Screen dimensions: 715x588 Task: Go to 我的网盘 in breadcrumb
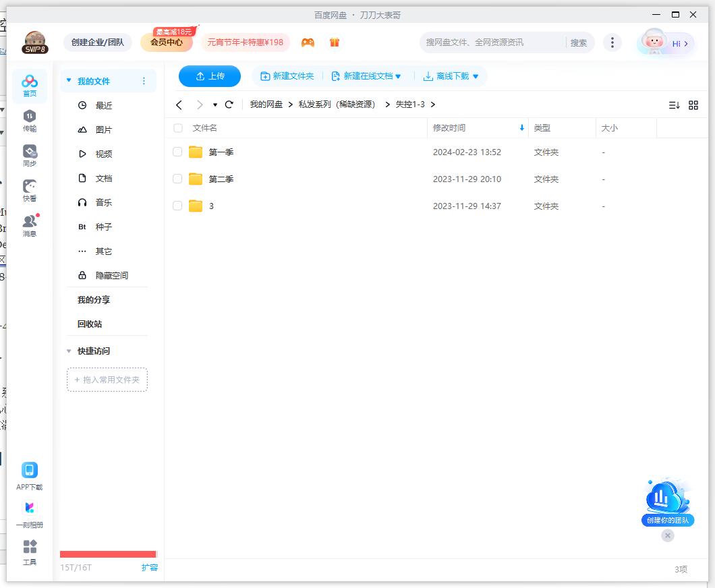tap(266, 105)
